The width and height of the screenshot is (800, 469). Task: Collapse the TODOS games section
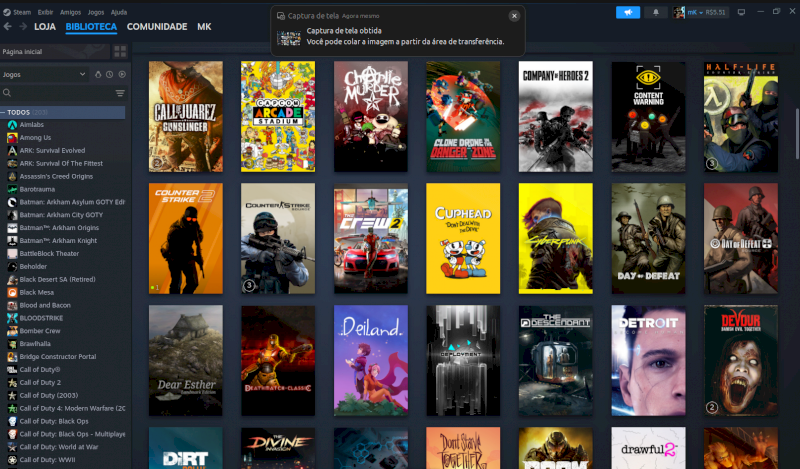[4, 113]
